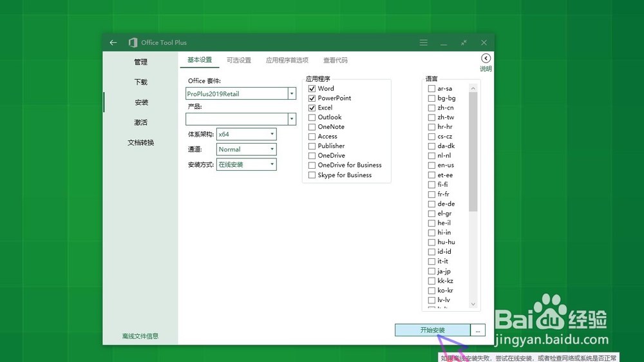Screen dimensions: 644x362
Task: Tick the OneDrive checkbox
Action: click(x=312, y=156)
